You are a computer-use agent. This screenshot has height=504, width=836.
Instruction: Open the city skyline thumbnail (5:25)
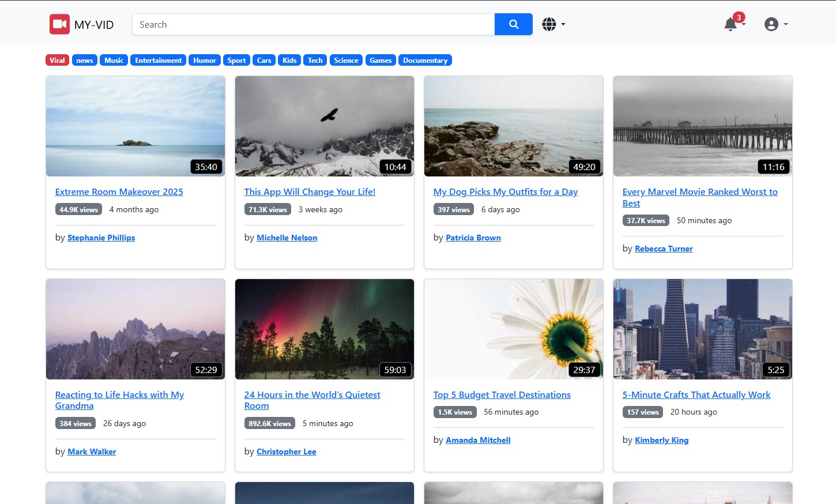pos(703,329)
